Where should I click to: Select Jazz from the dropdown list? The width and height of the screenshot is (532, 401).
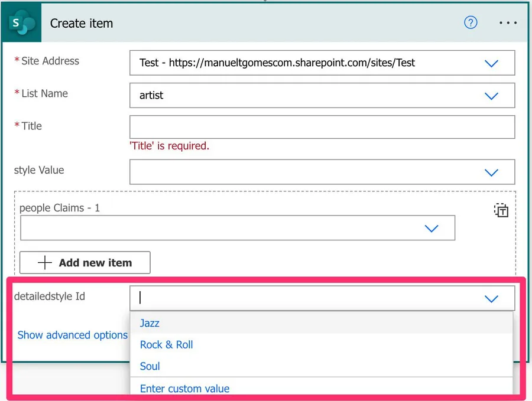150,323
